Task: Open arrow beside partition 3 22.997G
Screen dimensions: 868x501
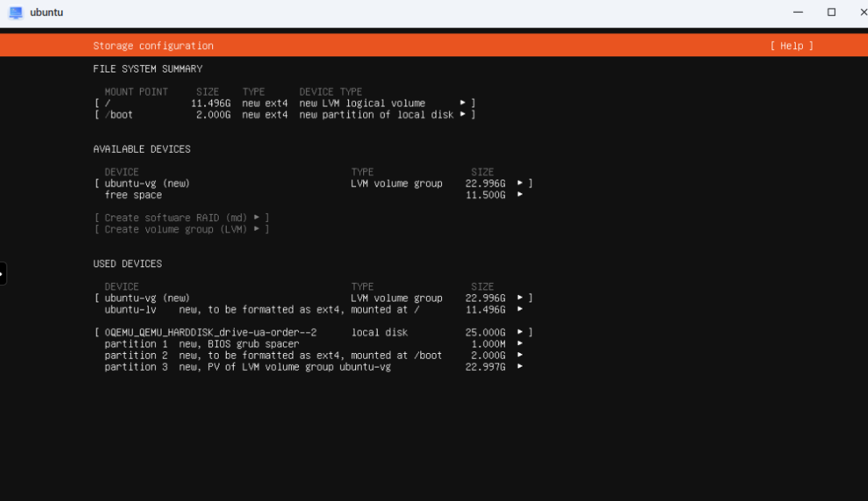Action: tap(520, 367)
